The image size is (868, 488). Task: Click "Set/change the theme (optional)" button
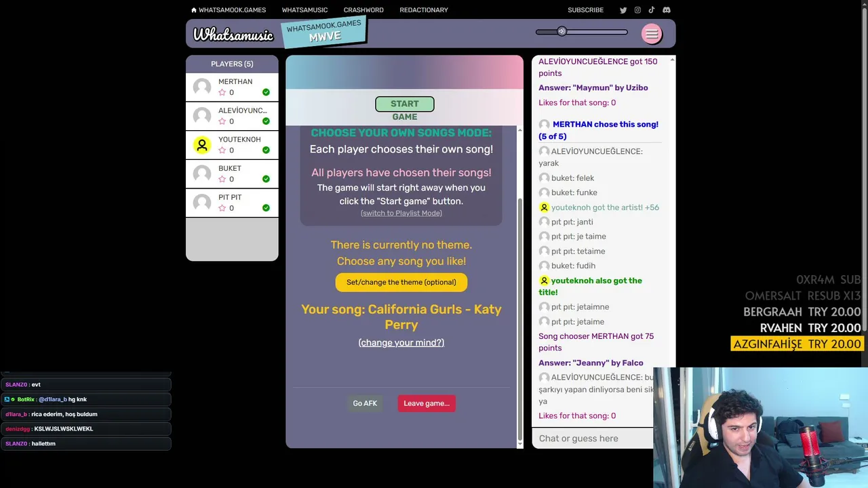[x=401, y=283]
